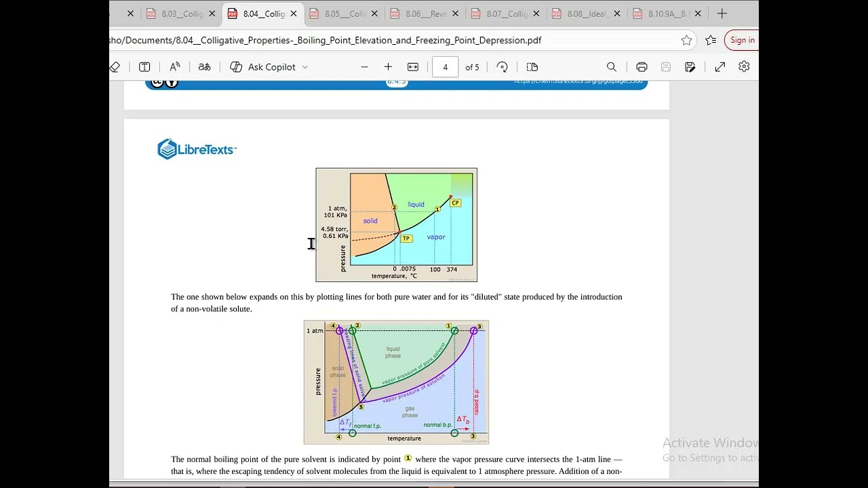Screen dimensions: 868x488
Task: Zoom in with the plus icon
Action: (388, 66)
